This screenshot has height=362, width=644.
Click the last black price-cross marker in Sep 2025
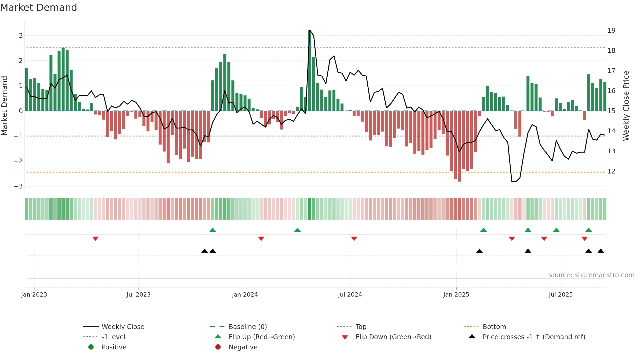[601, 251]
